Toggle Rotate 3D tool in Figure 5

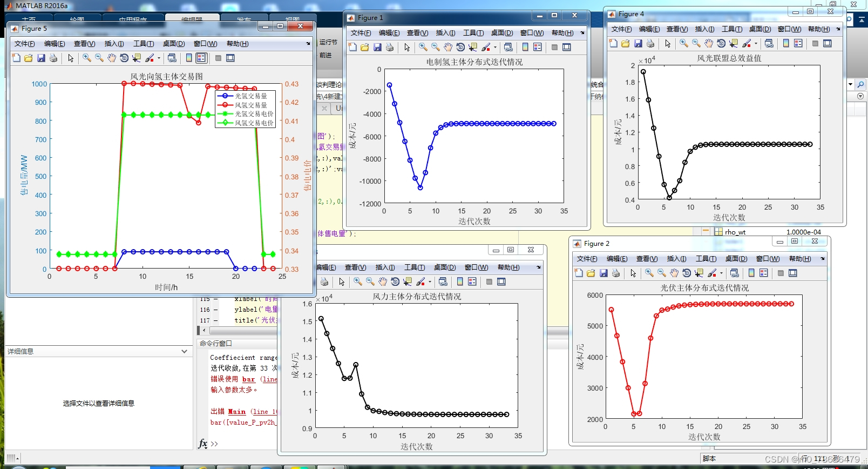[x=124, y=58]
